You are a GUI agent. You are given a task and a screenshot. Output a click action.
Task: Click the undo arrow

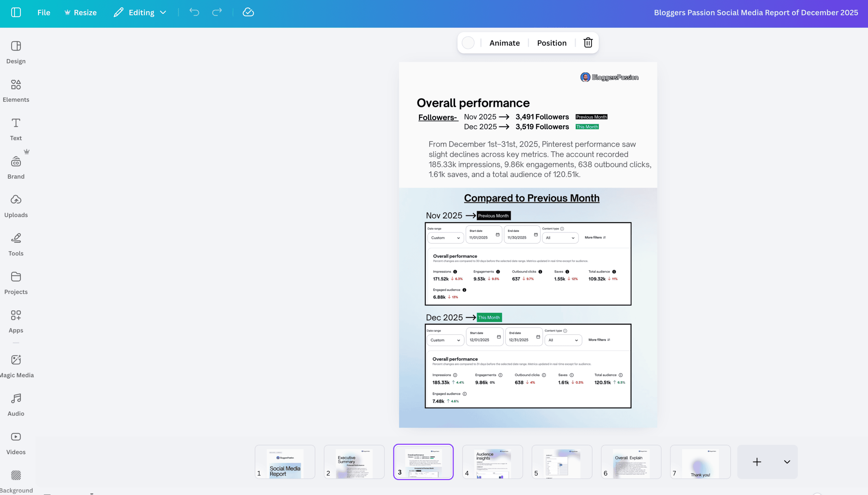click(x=194, y=13)
